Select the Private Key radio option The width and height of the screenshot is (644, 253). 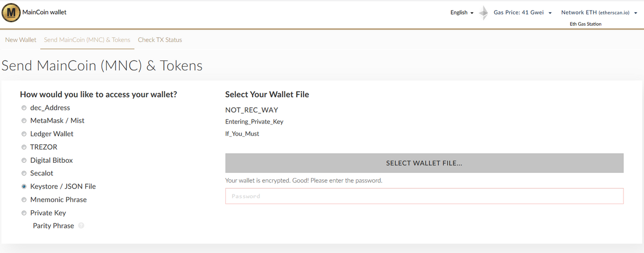click(24, 213)
